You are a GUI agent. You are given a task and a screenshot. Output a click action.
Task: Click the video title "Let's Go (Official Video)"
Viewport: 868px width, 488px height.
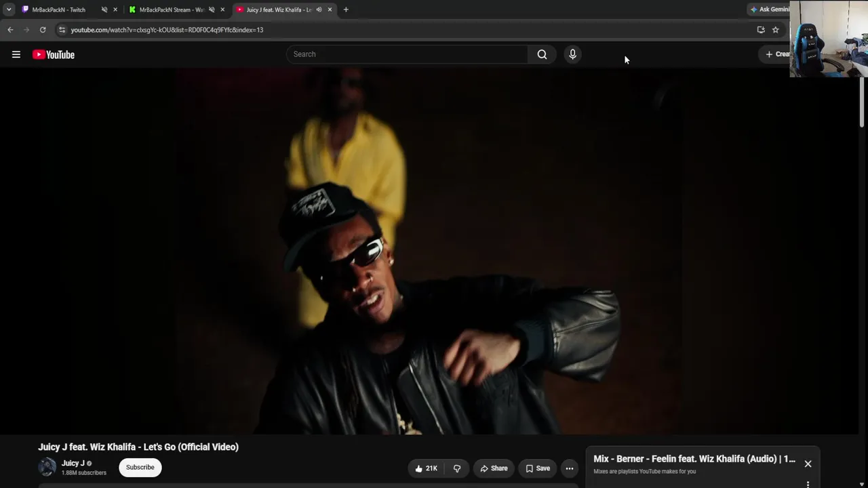pos(138,447)
